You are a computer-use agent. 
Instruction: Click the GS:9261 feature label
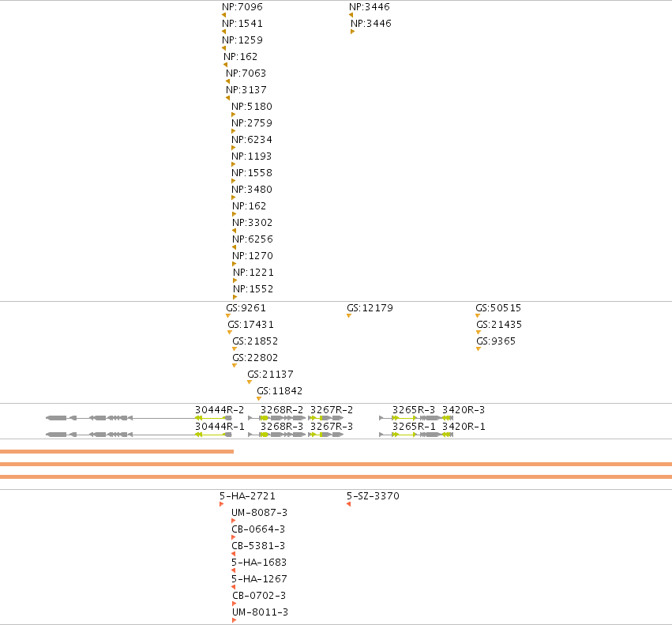(x=246, y=308)
